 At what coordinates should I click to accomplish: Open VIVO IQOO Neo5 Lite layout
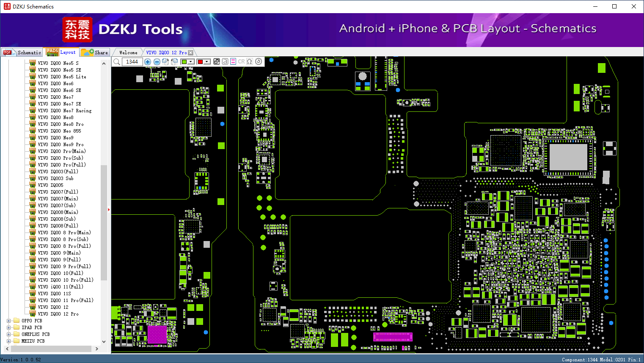[62, 77]
